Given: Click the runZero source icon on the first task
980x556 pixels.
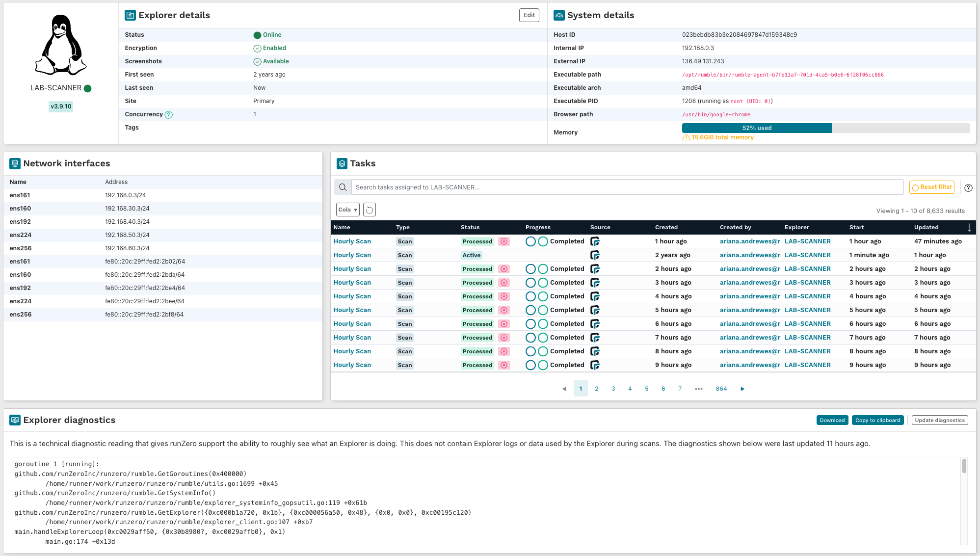Looking at the screenshot, I should pyautogui.click(x=595, y=241).
